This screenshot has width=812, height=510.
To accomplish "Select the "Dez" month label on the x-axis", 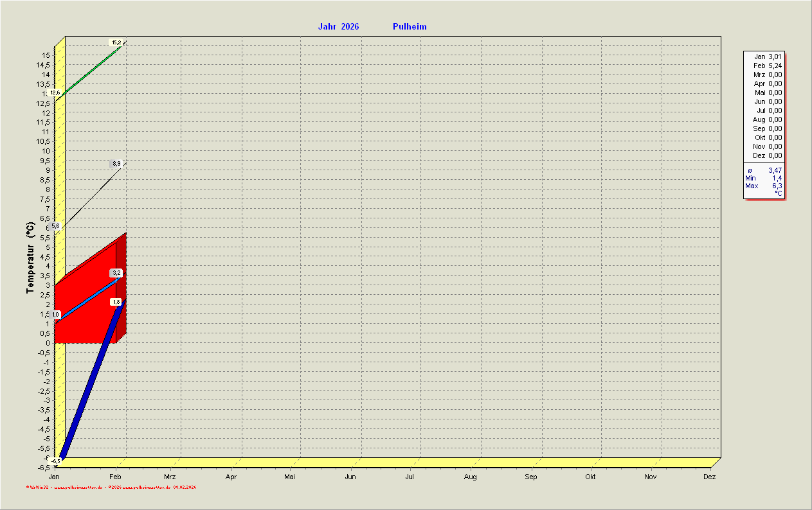I will (x=709, y=477).
